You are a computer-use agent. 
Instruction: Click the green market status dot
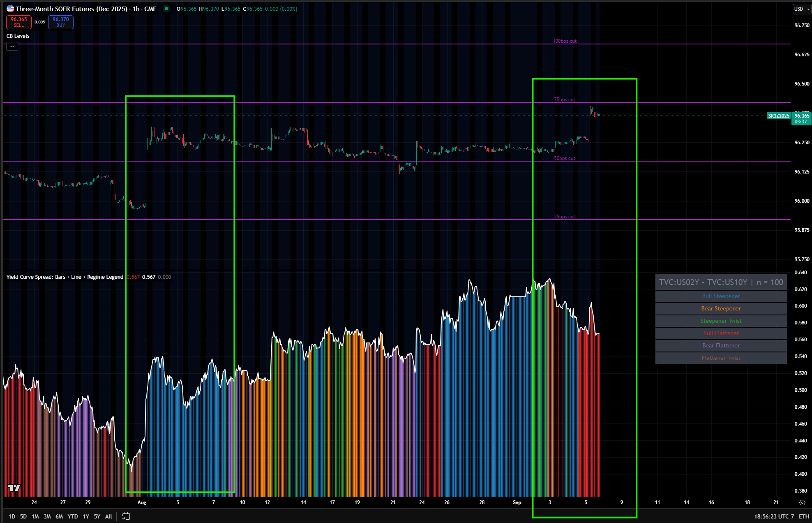tap(166, 9)
